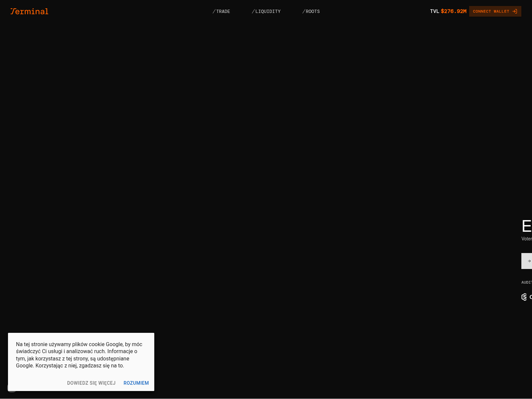Click the Connect Wallet button

(x=495, y=11)
